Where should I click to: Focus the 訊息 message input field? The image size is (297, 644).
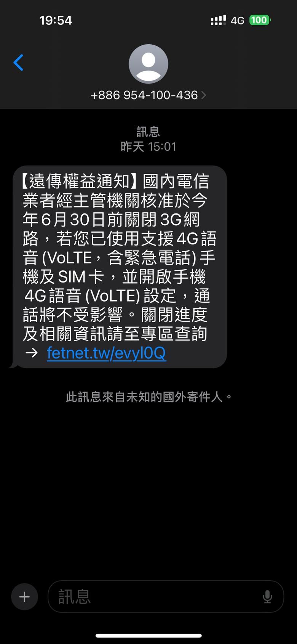click(x=166, y=597)
